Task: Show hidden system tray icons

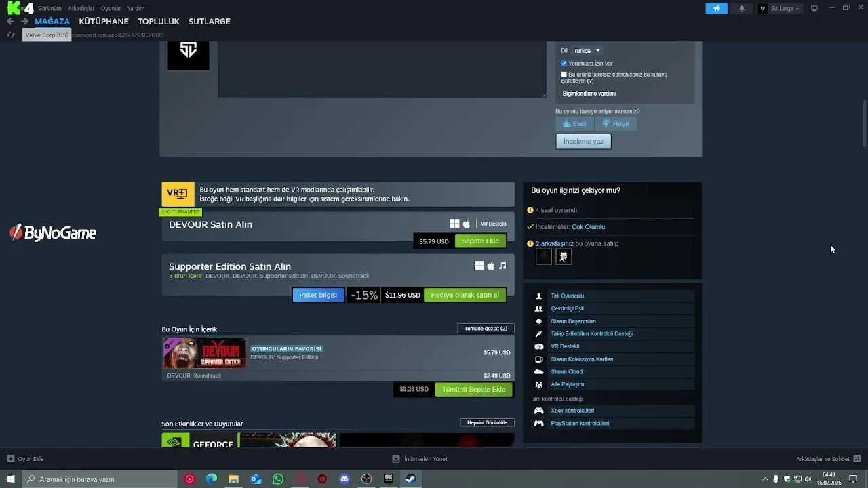Action: click(765, 479)
